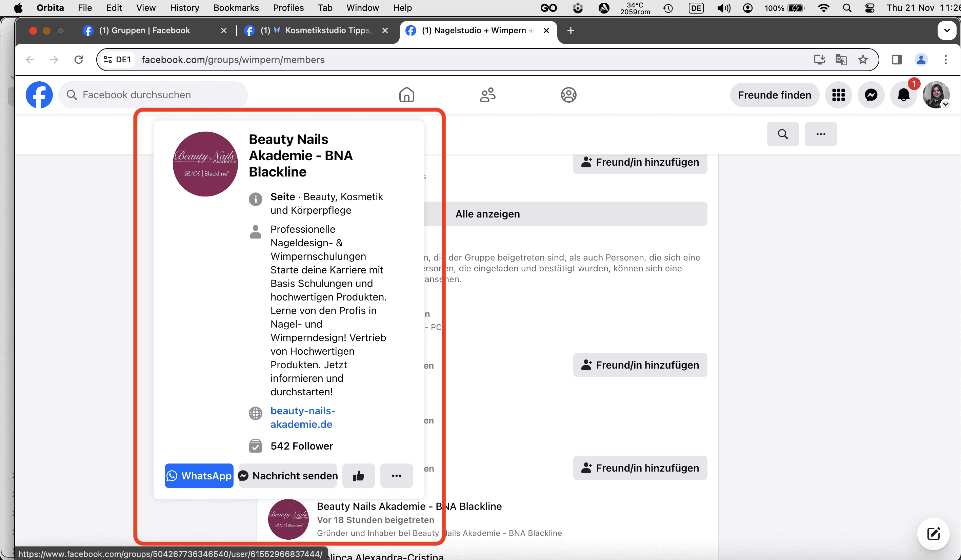This screenshot has width=961, height=560.
Task: Open more options in page popup
Action: click(396, 475)
